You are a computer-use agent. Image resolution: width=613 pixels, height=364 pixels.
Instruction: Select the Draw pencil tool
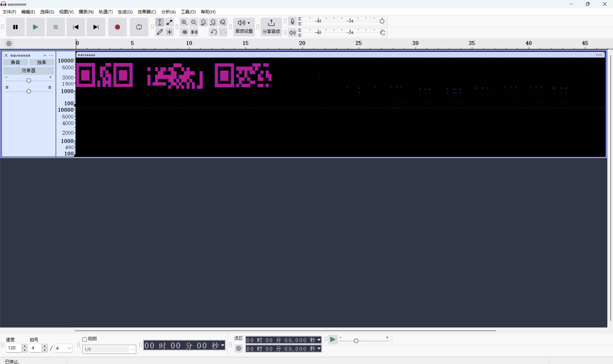click(160, 32)
